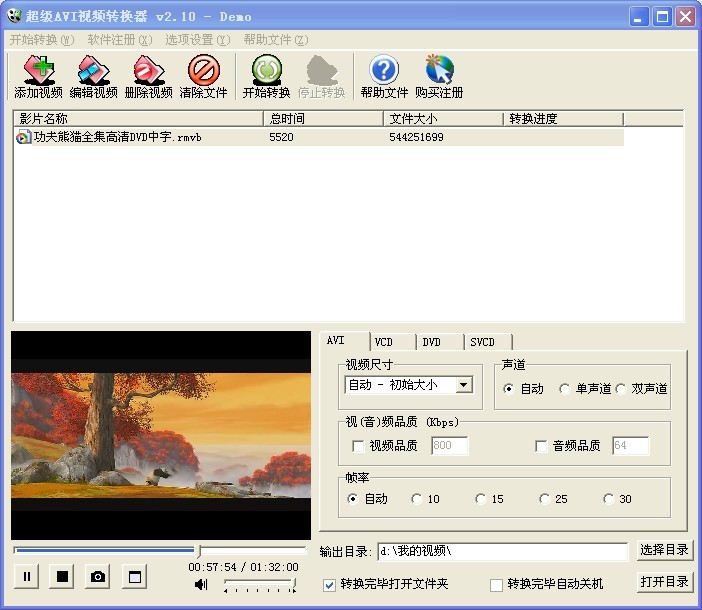
Task: Open the 软件注册(X) menu
Action: point(120,40)
